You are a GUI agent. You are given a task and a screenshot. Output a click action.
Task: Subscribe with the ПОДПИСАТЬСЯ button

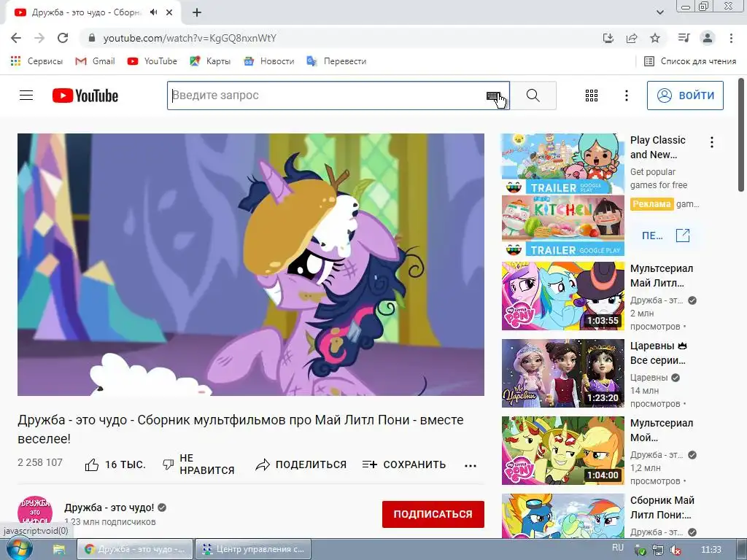433,514
